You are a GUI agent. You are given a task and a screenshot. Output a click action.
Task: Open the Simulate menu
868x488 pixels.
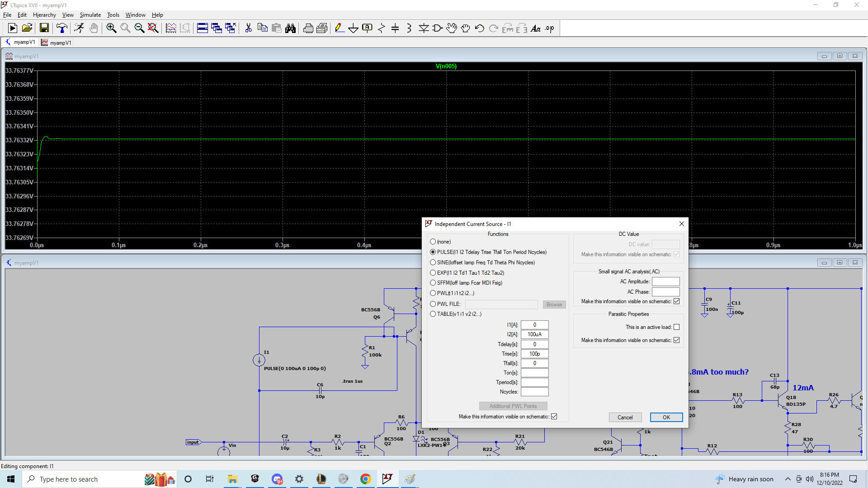90,15
